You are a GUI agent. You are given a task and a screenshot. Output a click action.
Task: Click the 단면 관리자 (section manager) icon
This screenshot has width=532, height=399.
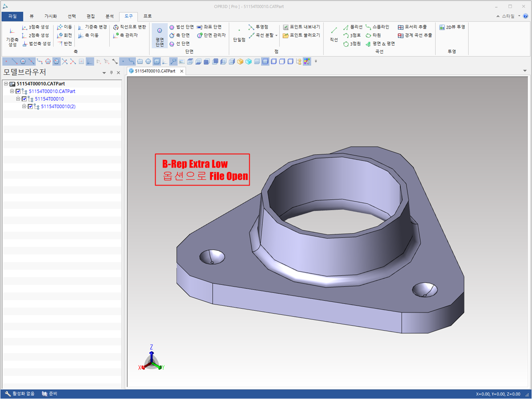coord(200,36)
